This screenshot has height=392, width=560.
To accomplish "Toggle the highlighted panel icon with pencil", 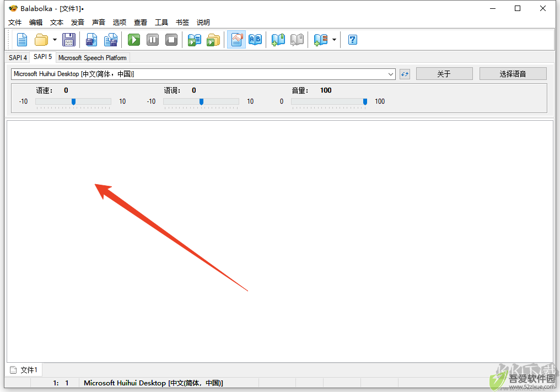I will click(x=236, y=40).
